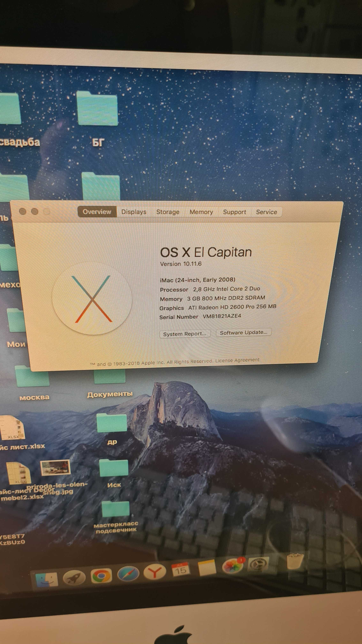
Task: Switch to the Displays tab
Action: [x=134, y=212]
